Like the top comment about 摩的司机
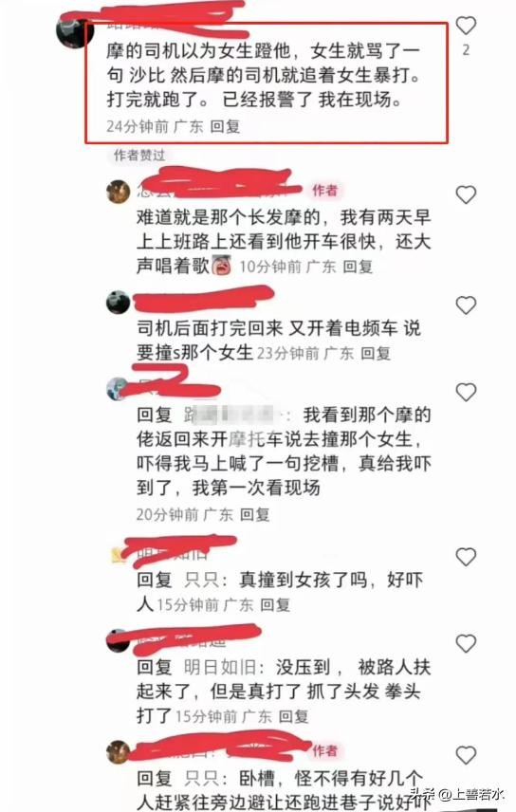The image size is (516, 812). 465,25
